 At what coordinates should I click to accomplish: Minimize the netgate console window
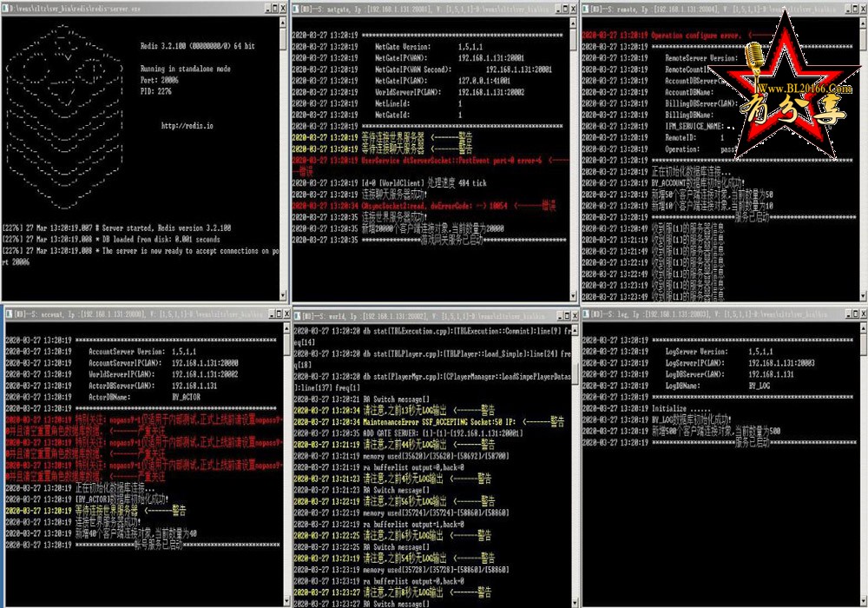(x=557, y=9)
